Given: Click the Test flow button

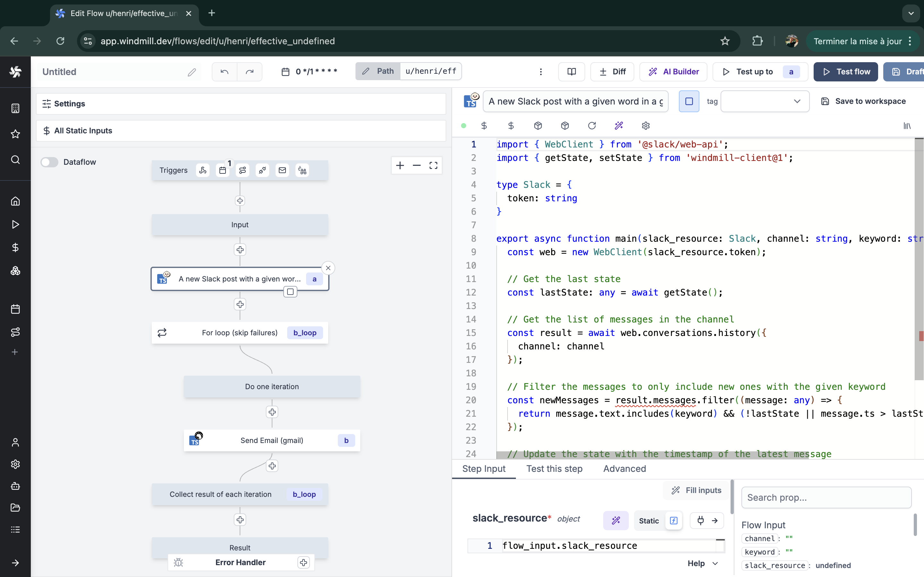Looking at the screenshot, I should click(x=845, y=72).
